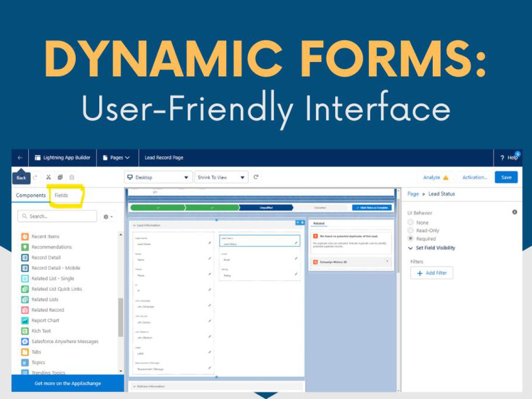
Task: Select the None UI behavior option
Action: click(x=411, y=223)
